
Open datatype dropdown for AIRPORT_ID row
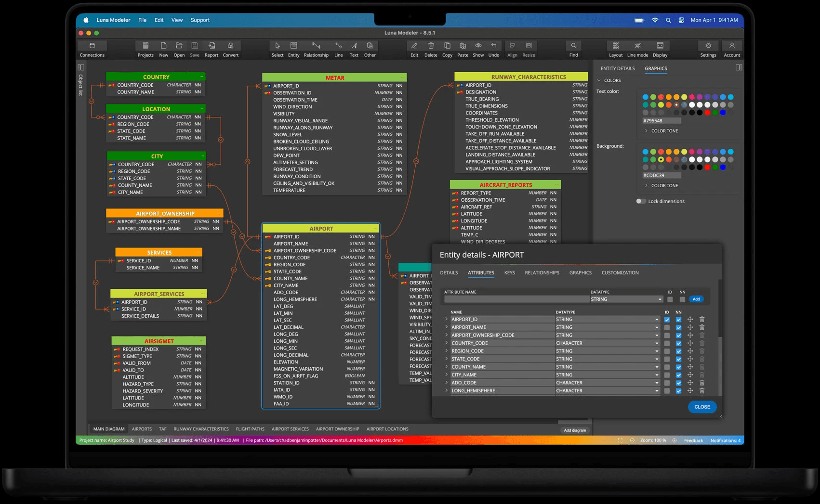pos(607,319)
